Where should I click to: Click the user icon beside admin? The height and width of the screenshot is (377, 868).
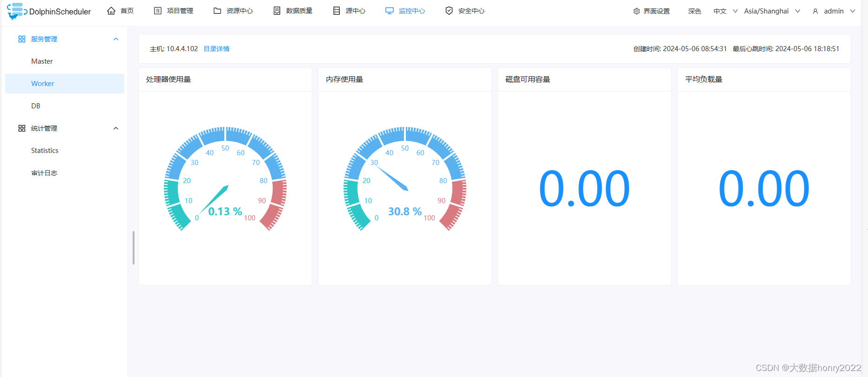pyautogui.click(x=815, y=11)
